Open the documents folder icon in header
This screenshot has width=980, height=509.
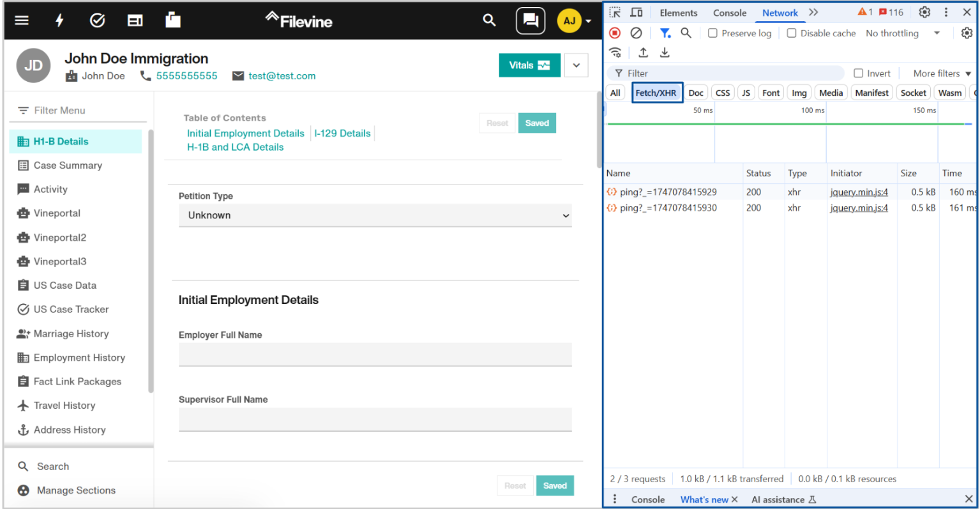173,20
